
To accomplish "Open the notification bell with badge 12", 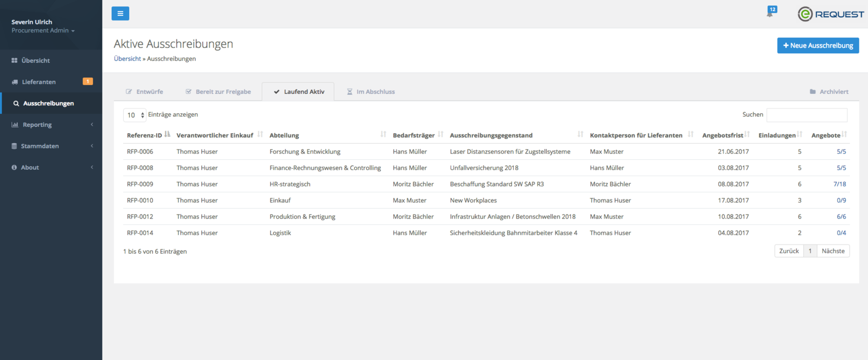I will 770,12.
